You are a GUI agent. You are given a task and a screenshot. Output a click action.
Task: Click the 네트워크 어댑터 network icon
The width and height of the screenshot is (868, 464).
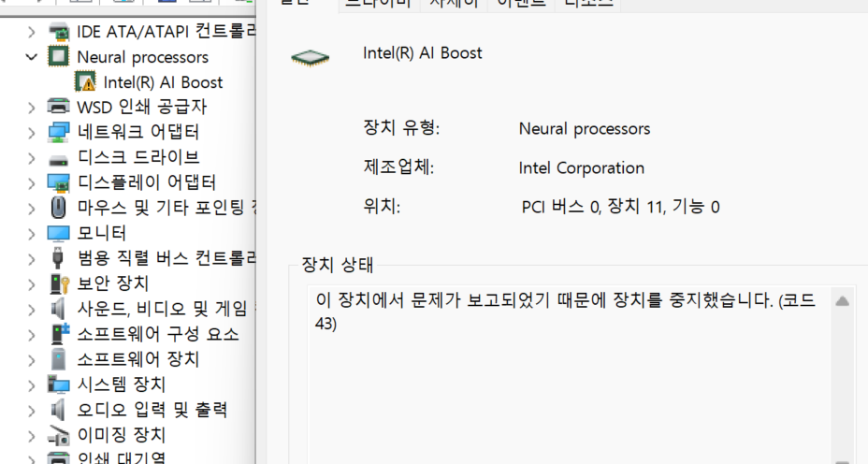(59, 132)
